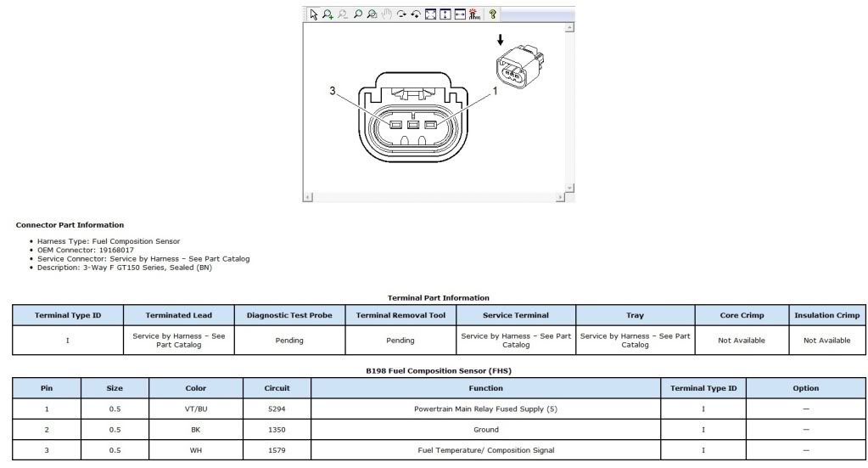Select the hand pan tool
This screenshot has width=868, height=468.
[x=387, y=15]
